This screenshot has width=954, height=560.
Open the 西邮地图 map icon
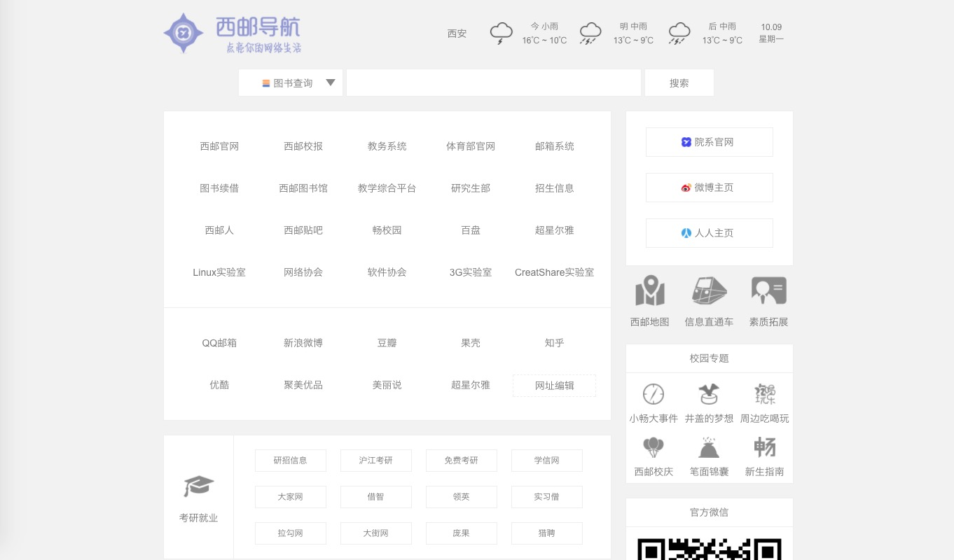click(650, 290)
